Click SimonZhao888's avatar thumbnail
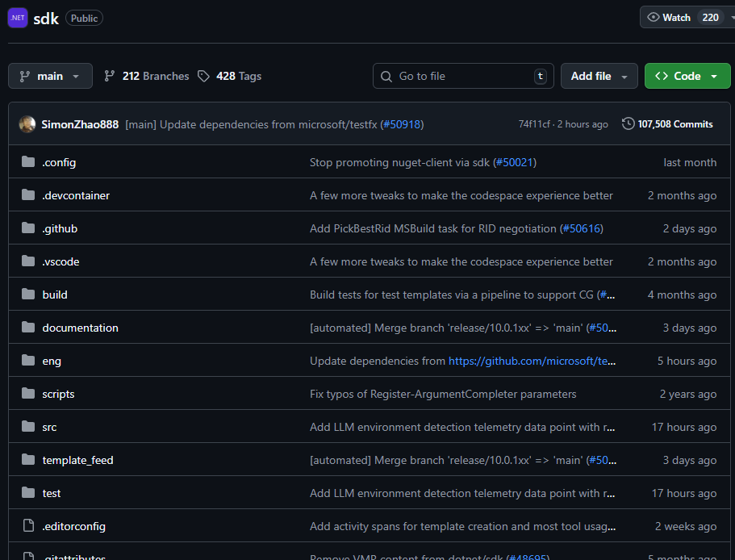The image size is (735, 560). point(27,123)
